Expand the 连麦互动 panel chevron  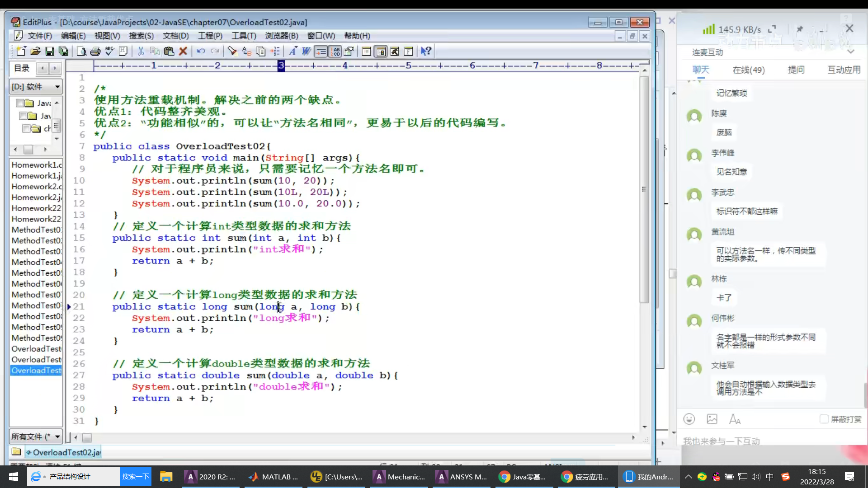click(850, 52)
